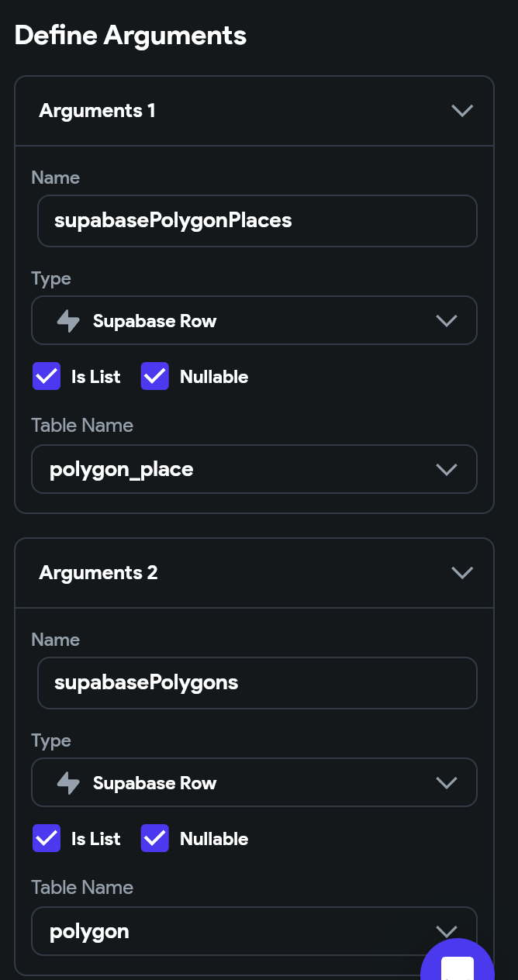The width and height of the screenshot is (518, 980).
Task: Click the Supabase bolt icon in Arguments 1
Action: click(69, 321)
